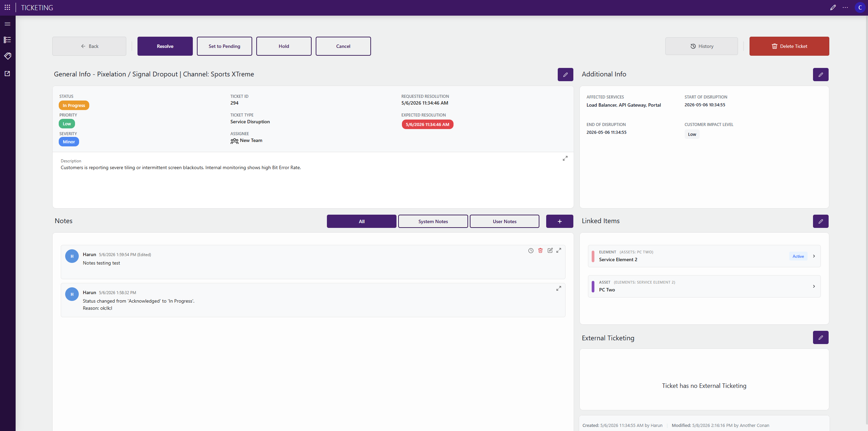Screen dimensions: 868x431
Task: Click the Active status tag
Action: click(x=798, y=256)
